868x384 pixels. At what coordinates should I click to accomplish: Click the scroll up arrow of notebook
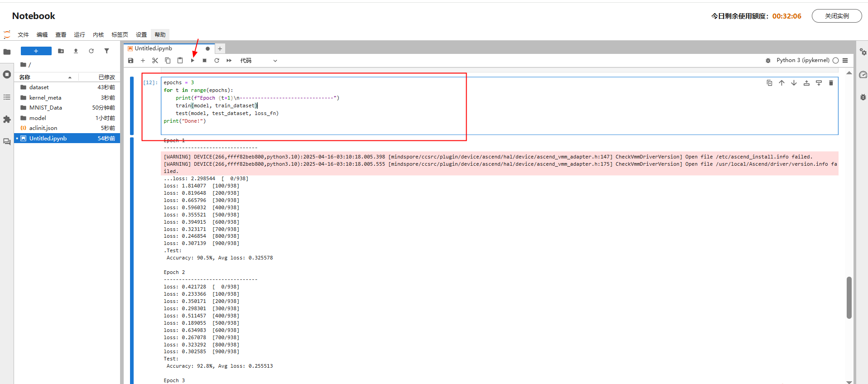849,72
